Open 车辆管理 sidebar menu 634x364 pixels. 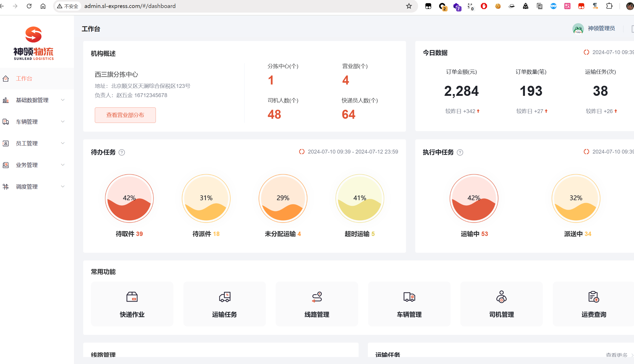click(37, 122)
